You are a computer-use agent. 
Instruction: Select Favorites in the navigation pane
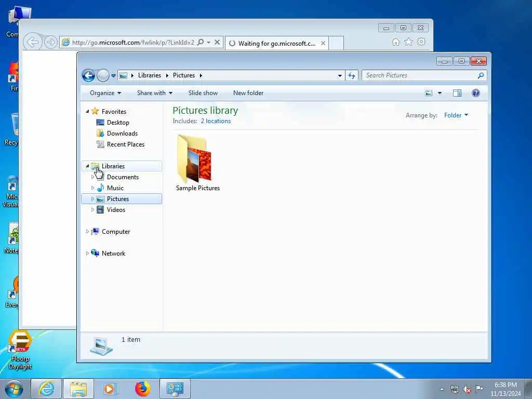point(114,111)
